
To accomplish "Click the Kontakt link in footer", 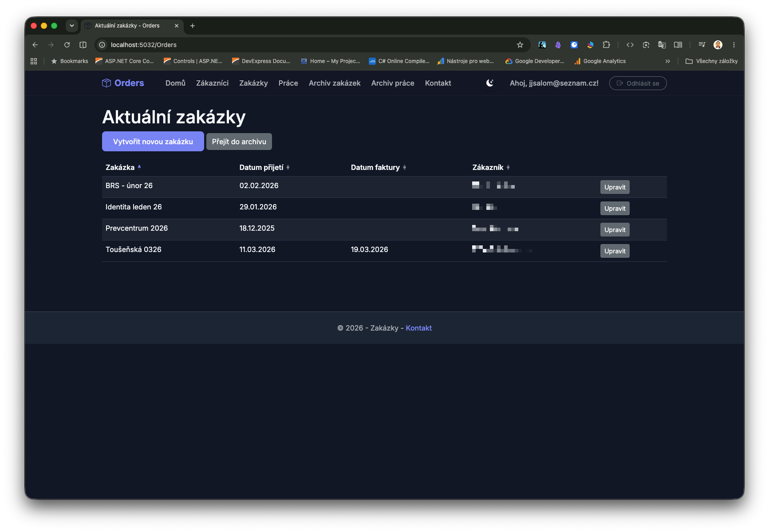I will [x=419, y=328].
